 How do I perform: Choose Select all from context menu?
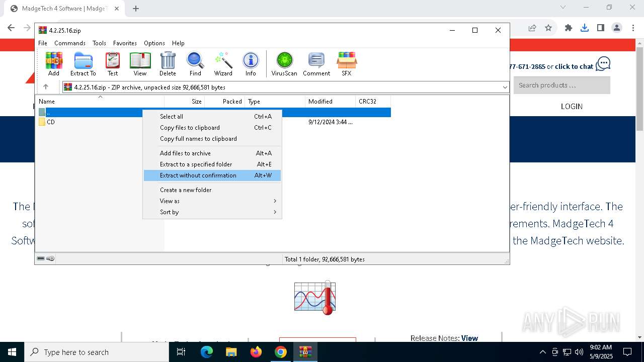click(212, 117)
